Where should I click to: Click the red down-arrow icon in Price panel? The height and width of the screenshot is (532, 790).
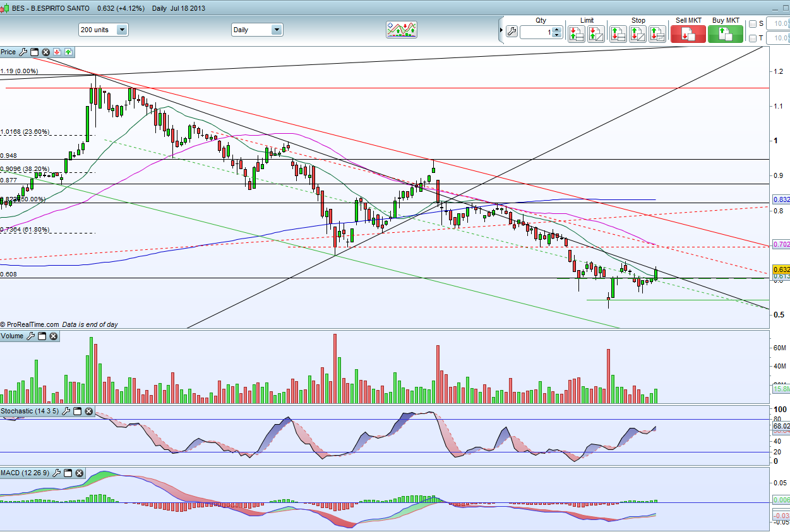click(57, 52)
